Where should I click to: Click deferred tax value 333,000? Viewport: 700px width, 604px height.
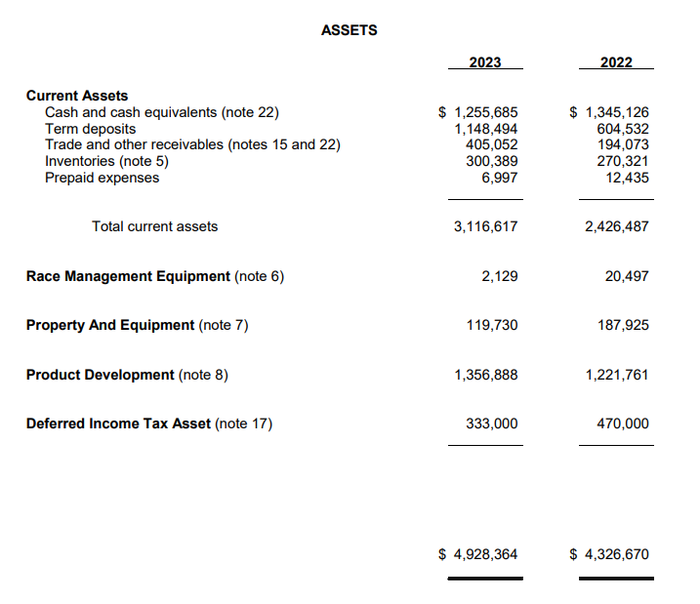click(492, 423)
